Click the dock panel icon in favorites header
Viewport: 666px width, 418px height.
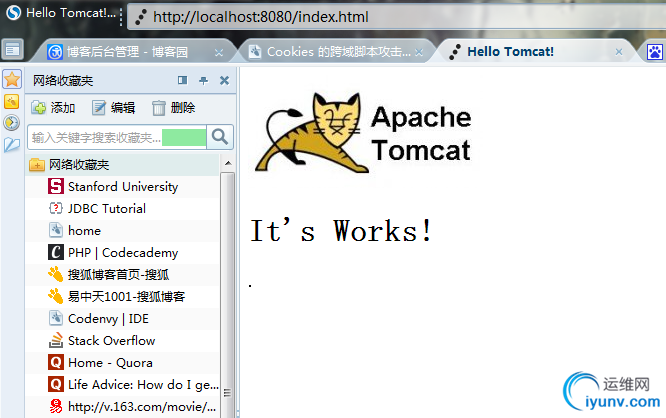(x=183, y=80)
